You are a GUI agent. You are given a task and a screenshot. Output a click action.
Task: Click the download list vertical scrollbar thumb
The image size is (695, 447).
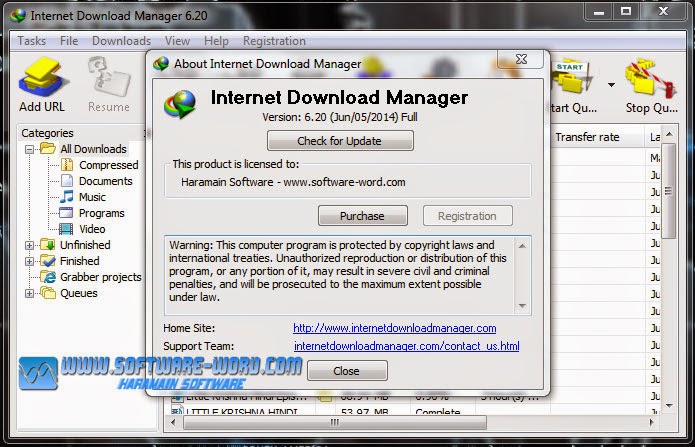668,191
